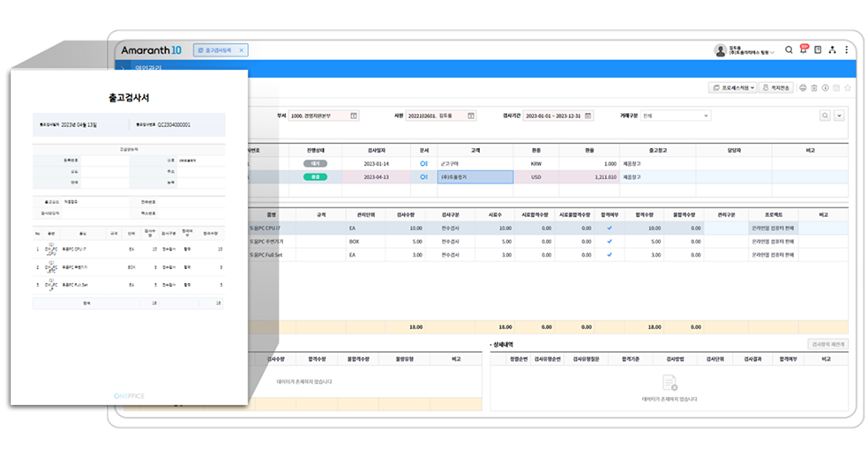Open the vertical three-dot more menu

point(847,49)
